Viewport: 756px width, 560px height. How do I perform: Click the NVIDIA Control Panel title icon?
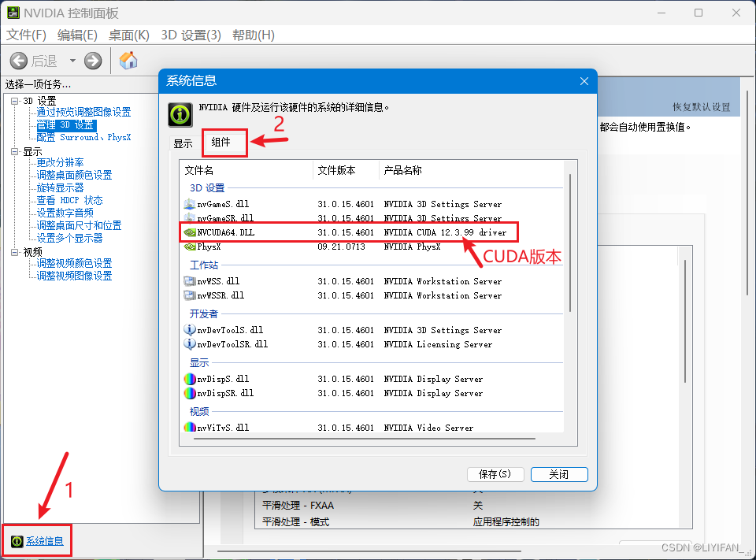click(13, 13)
